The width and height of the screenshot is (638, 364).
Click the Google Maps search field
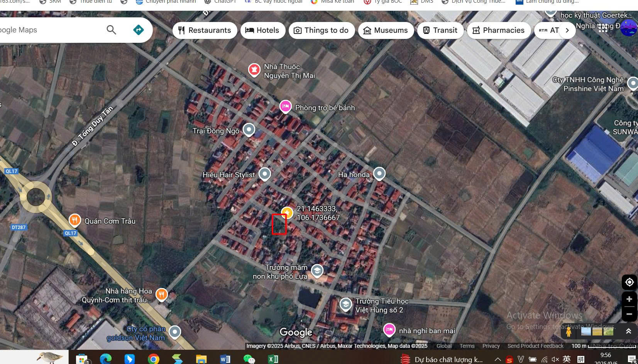pyautogui.click(x=50, y=30)
